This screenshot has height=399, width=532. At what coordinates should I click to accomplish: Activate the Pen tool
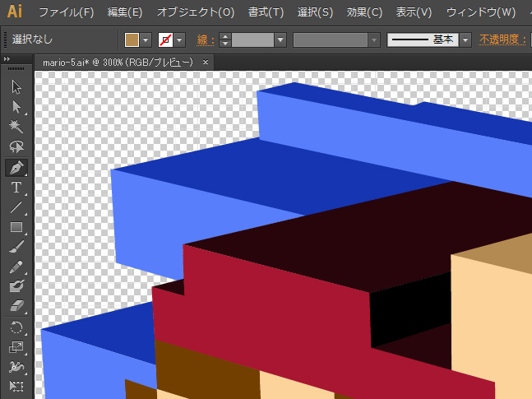[16, 167]
